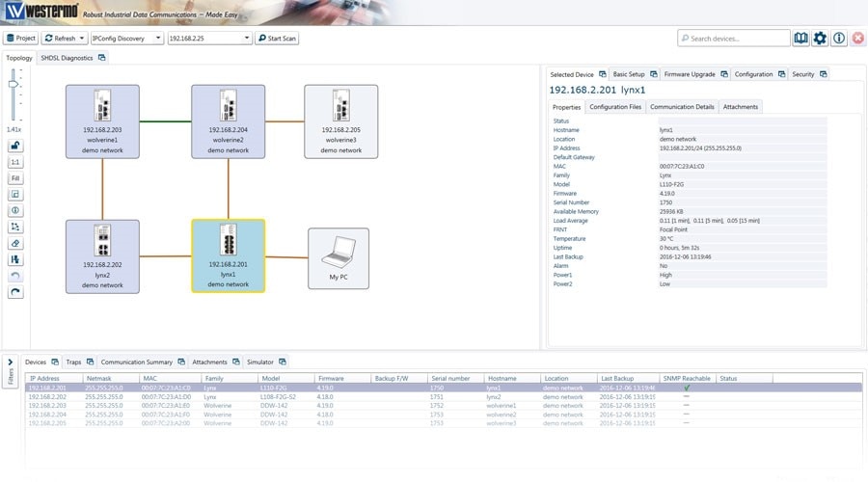Open the documentation book icon

coord(800,39)
